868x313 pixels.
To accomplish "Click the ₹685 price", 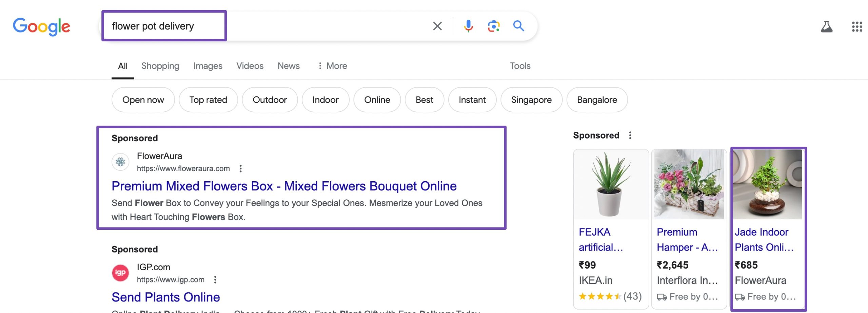I will (x=746, y=265).
